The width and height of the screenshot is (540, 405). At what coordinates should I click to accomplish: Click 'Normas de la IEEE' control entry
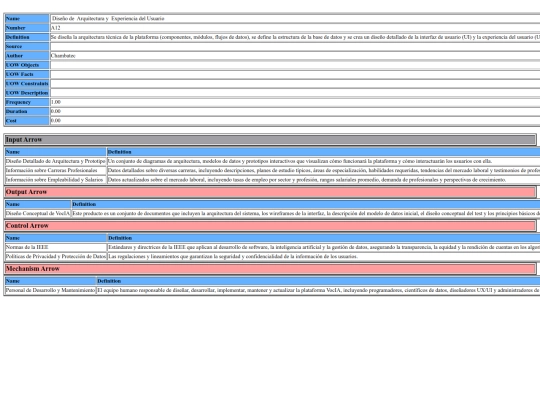[x=56, y=247]
